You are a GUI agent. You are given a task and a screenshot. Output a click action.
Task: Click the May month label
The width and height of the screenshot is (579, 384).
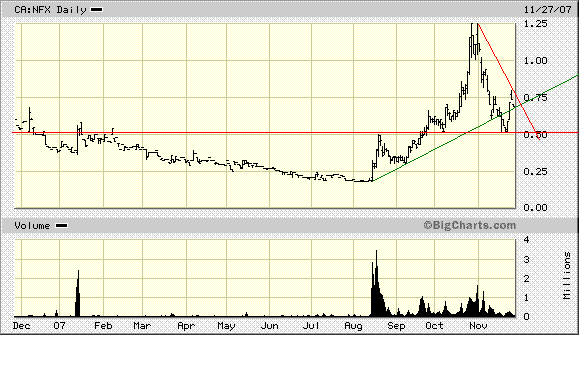tap(226, 326)
